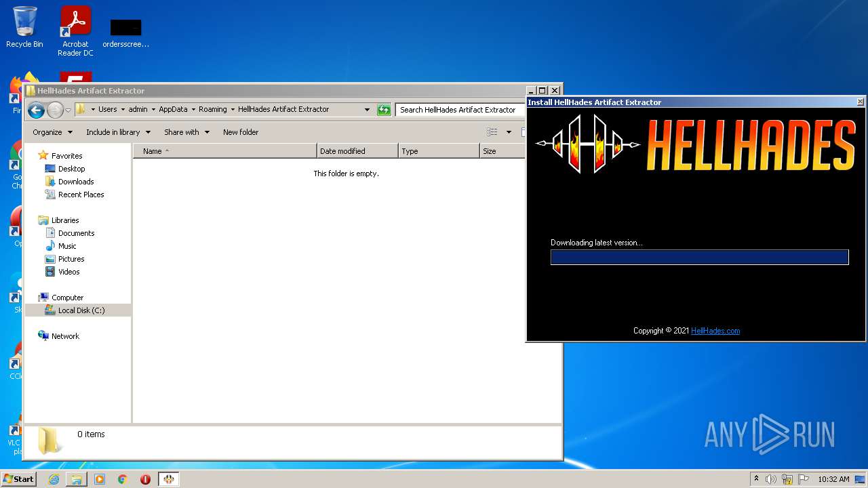Click the Explorer forward arrow button
Viewport: 868px width, 488px height.
coord(55,110)
